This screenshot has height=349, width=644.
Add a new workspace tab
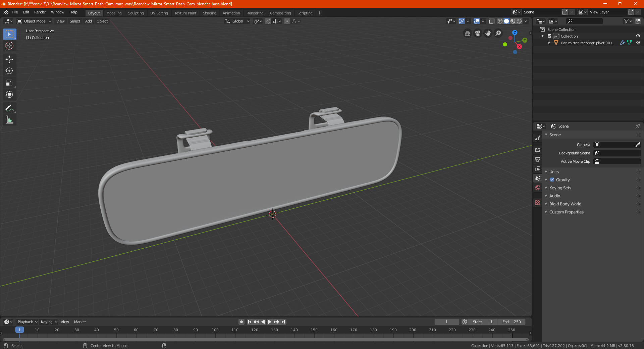[319, 13]
